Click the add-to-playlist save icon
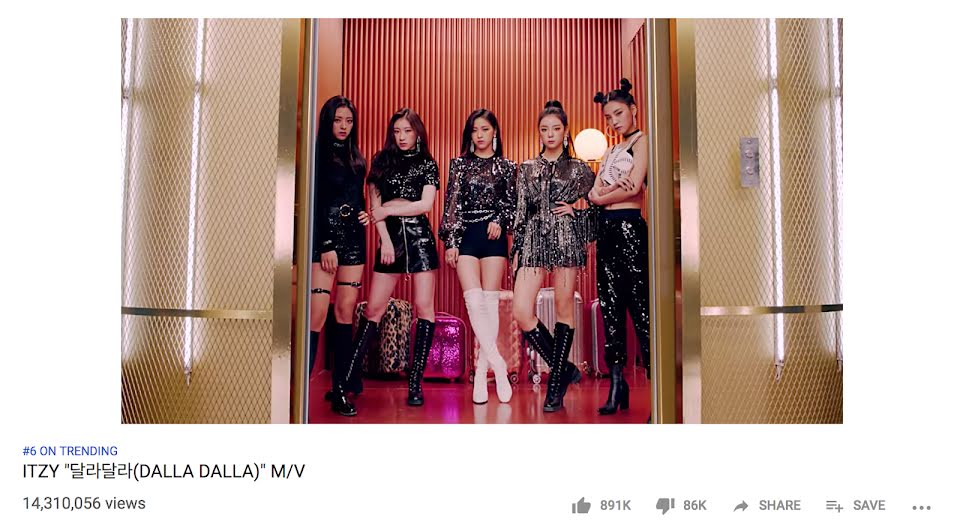This screenshot has width=960, height=525. point(834,505)
